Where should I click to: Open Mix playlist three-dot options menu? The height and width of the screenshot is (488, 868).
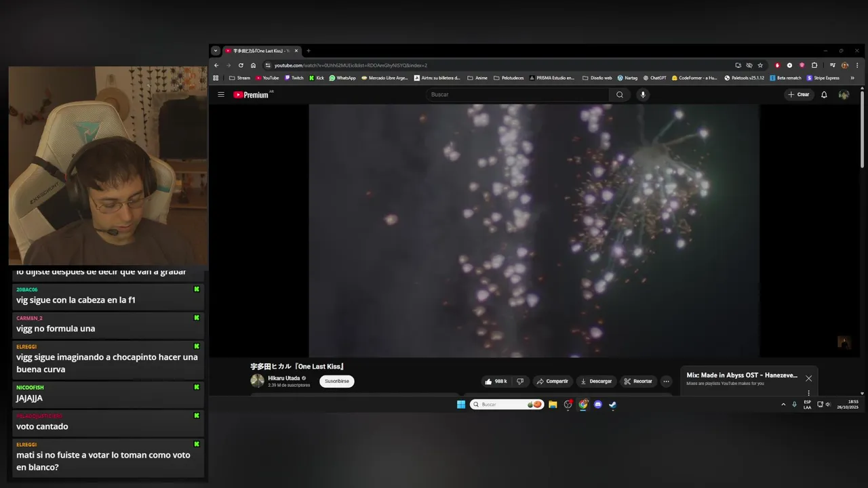coord(808,393)
